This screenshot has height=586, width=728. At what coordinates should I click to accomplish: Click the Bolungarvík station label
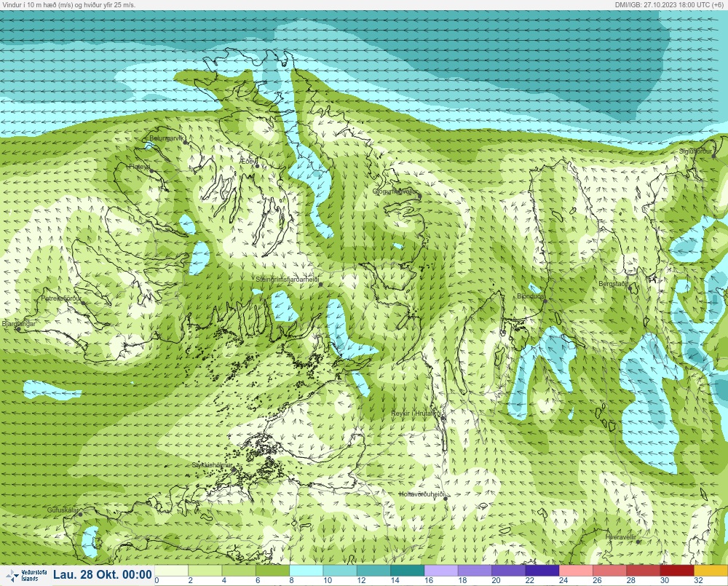tap(167, 138)
